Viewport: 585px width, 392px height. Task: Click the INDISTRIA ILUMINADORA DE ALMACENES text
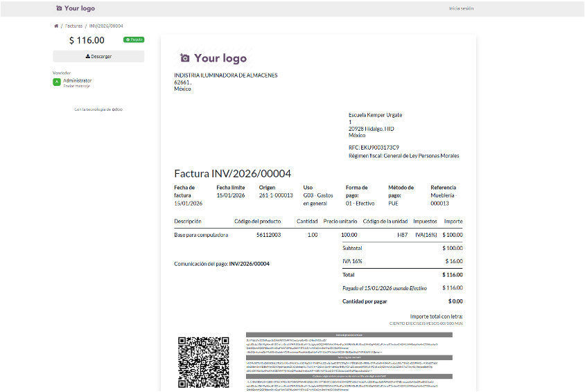coord(226,75)
